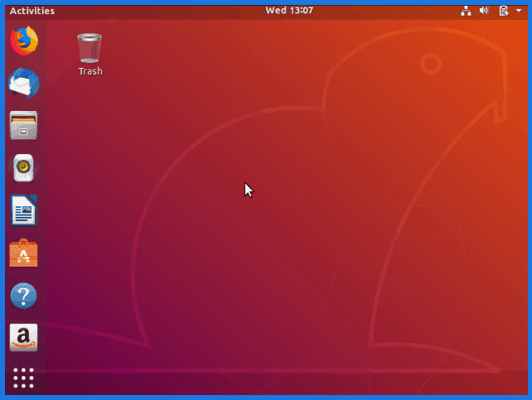The image size is (532, 400).
Task: Select the Trash desktop icon
Action: 90,54
